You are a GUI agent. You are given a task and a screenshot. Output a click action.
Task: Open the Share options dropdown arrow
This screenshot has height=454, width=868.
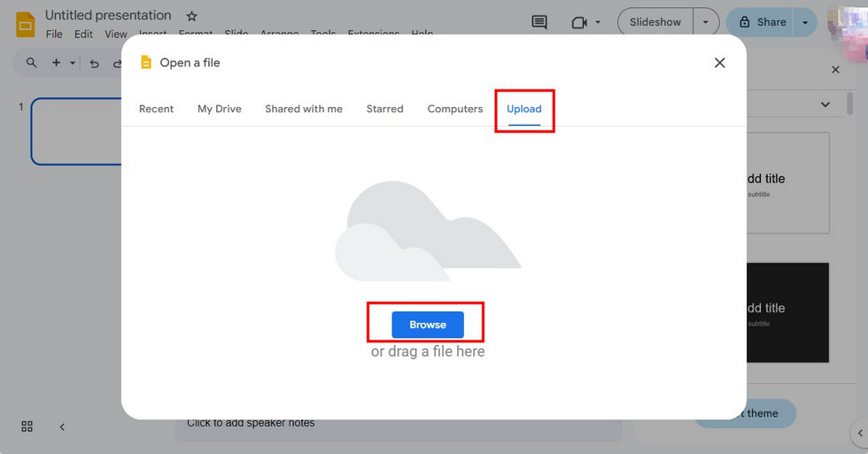click(805, 23)
